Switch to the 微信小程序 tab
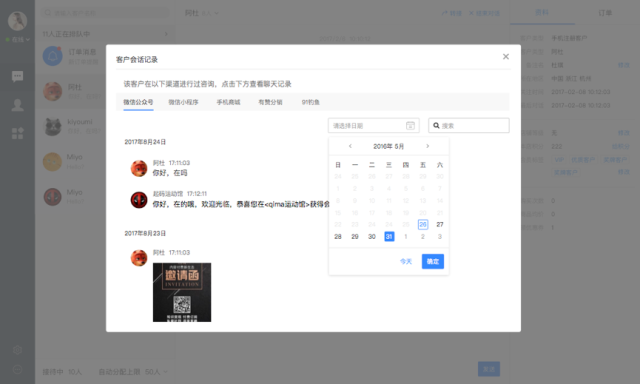Viewport: 640px width, 384px height. coord(183,102)
